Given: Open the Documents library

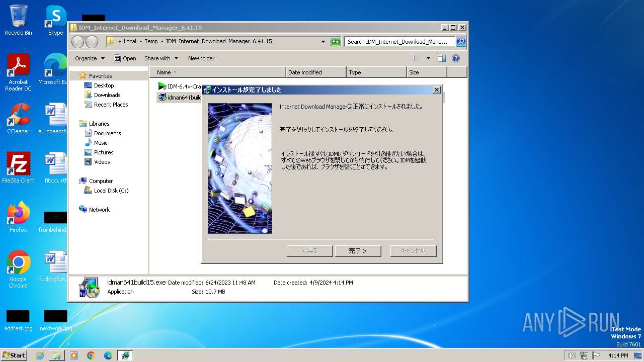Looking at the screenshot, I should [x=107, y=133].
